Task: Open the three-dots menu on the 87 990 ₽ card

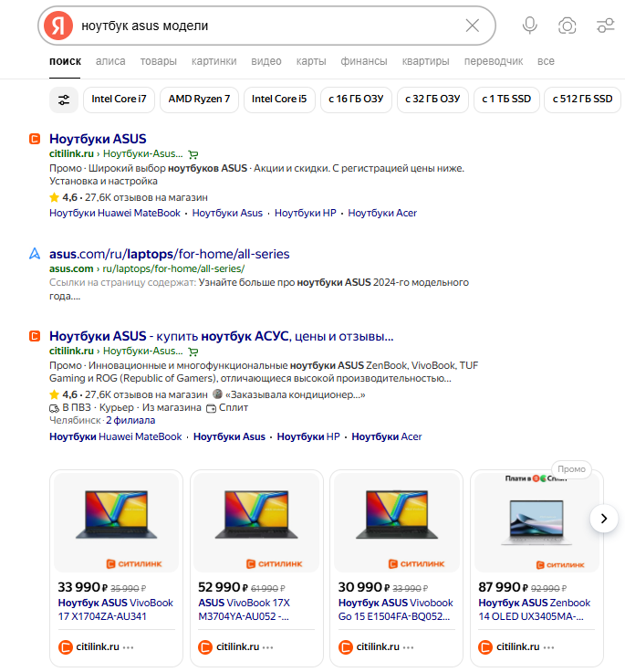Action: pyautogui.click(x=548, y=647)
